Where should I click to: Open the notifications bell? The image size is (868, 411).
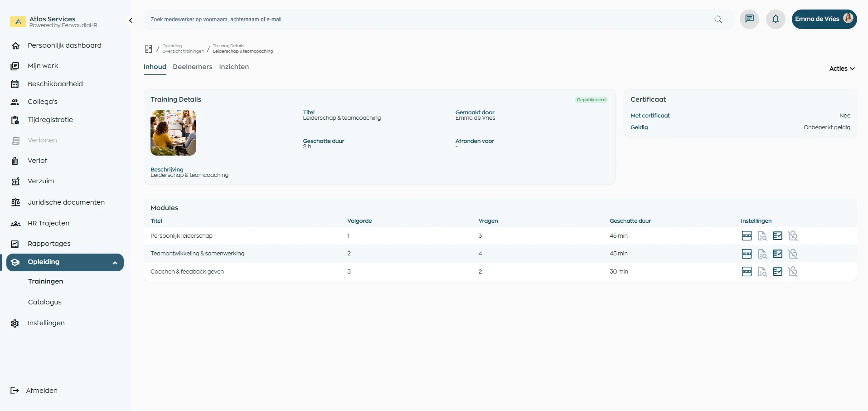pos(776,19)
